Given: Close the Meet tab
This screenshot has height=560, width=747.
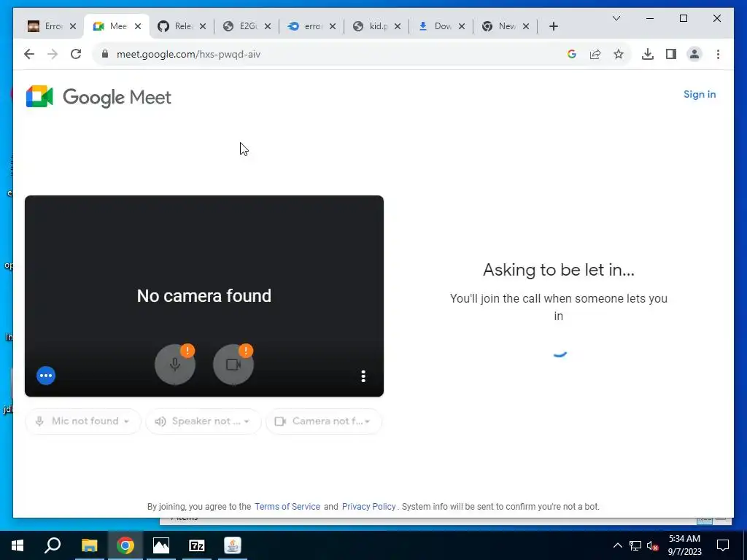Looking at the screenshot, I should click(x=138, y=26).
